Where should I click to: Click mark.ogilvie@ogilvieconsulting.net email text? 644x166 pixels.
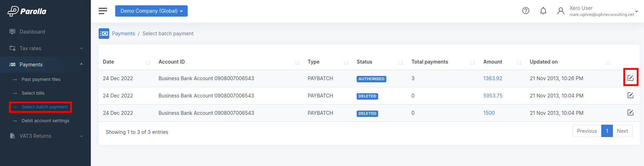602,15
